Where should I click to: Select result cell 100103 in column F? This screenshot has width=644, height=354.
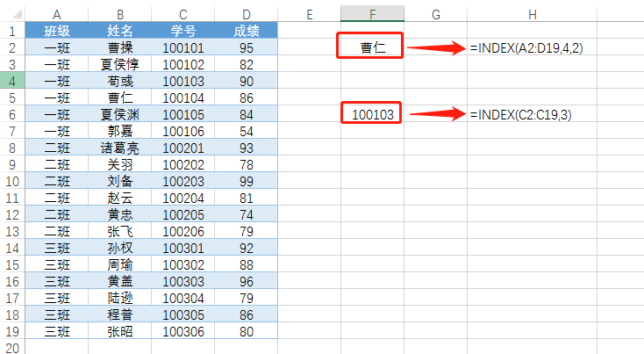[x=373, y=114]
